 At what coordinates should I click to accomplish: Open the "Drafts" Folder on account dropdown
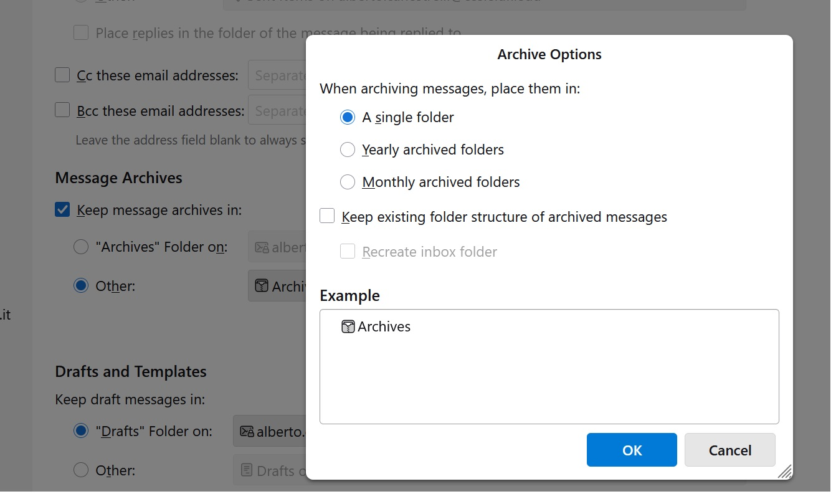click(x=270, y=431)
